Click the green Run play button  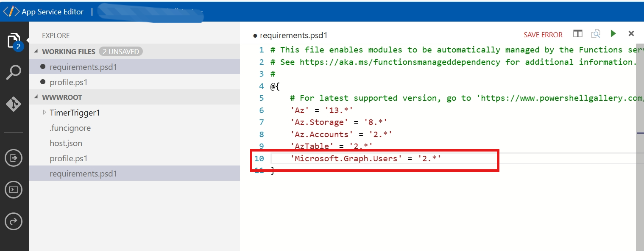click(613, 33)
